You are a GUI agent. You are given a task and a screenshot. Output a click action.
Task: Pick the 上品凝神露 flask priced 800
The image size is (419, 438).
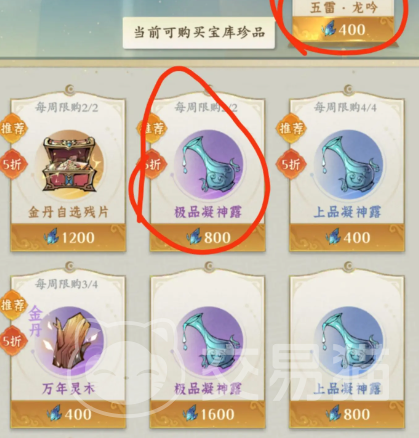click(348, 342)
